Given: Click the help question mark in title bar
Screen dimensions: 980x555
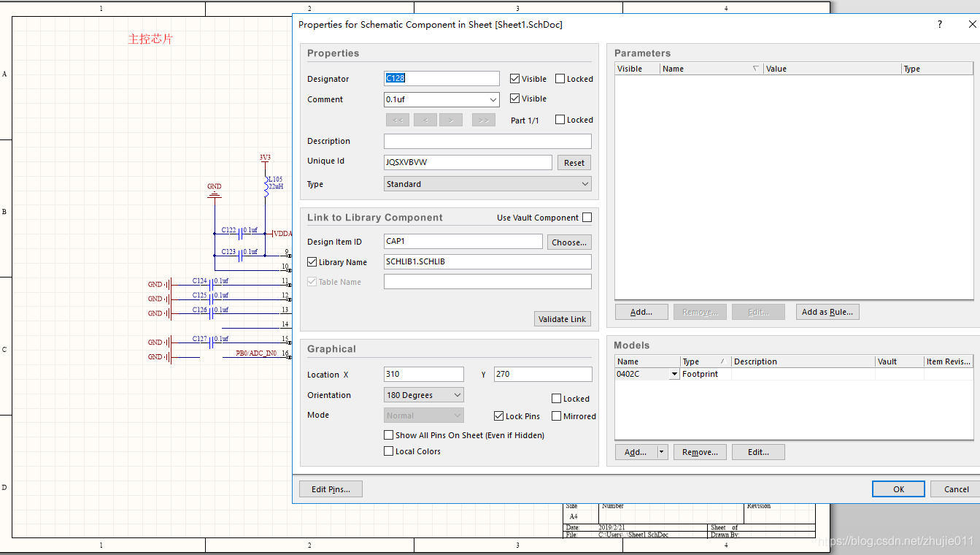Looking at the screenshot, I should click(x=939, y=24).
